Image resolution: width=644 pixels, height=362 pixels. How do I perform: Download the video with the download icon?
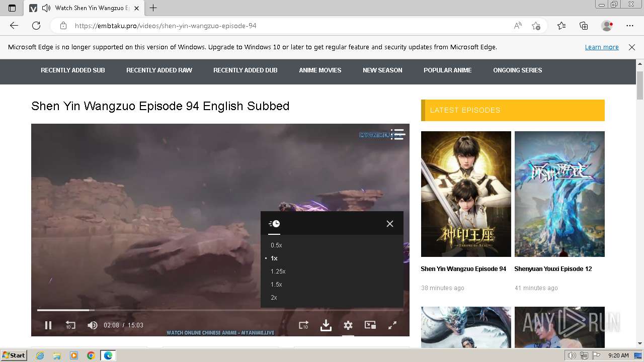(326, 325)
